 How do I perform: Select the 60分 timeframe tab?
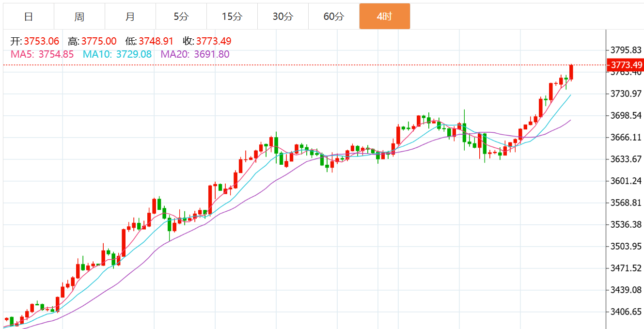click(334, 16)
